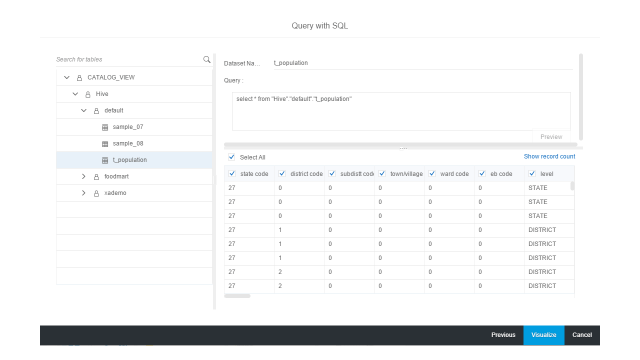Screen dimensions: 640x360
Task: Collapse the CATALOG_VIEW tree node
Action: click(67, 77)
